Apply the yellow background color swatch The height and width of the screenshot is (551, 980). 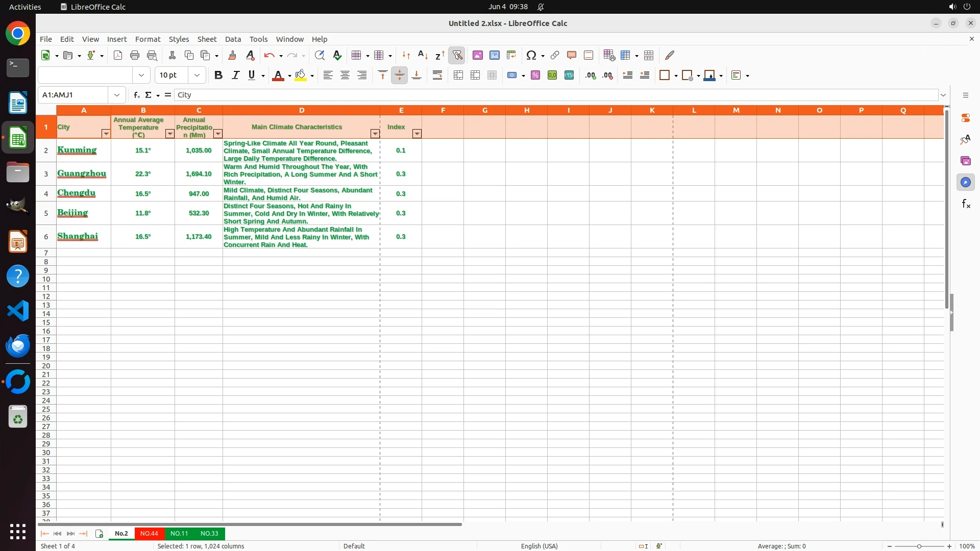point(301,75)
